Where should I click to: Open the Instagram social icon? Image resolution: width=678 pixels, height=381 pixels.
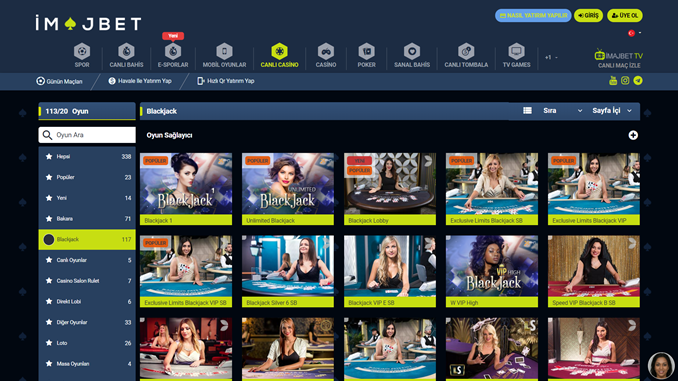coord(625,80)
